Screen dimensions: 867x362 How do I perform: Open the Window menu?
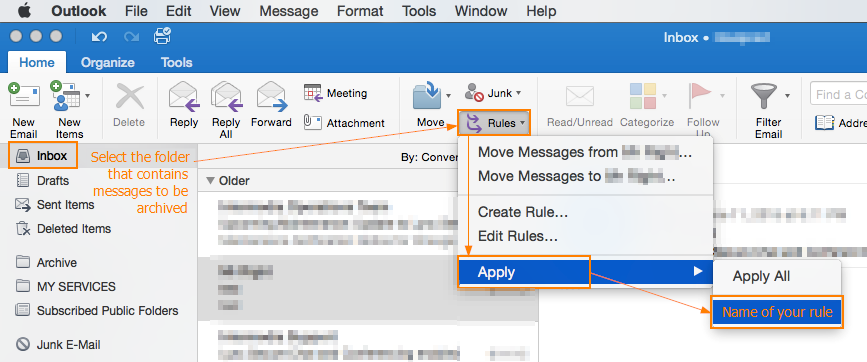(482, 11)
